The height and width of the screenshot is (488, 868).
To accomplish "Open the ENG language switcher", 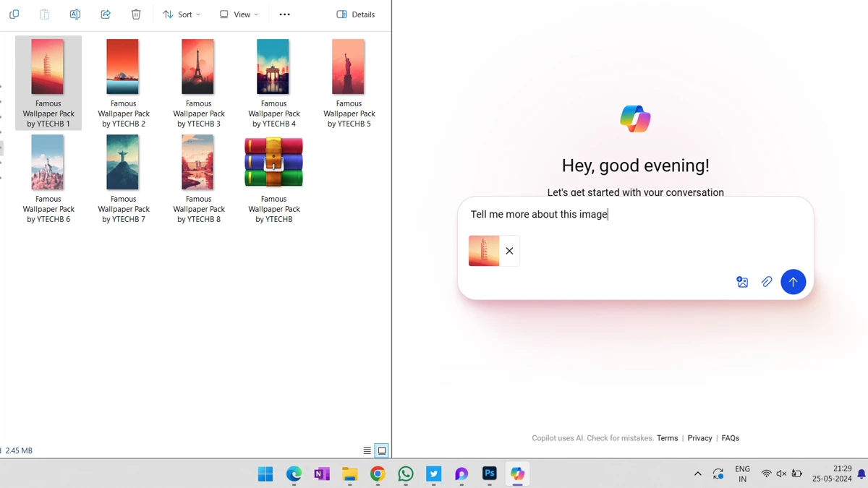I will [742, 474].
